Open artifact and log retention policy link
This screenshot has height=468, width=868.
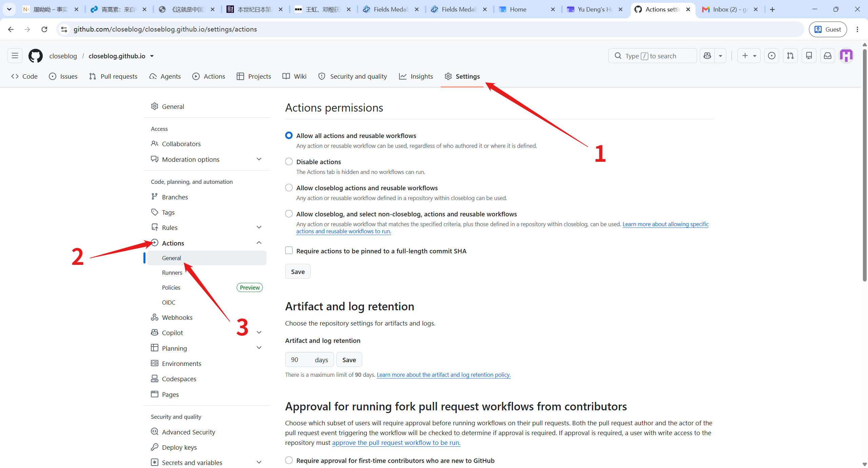coord(443,375)
